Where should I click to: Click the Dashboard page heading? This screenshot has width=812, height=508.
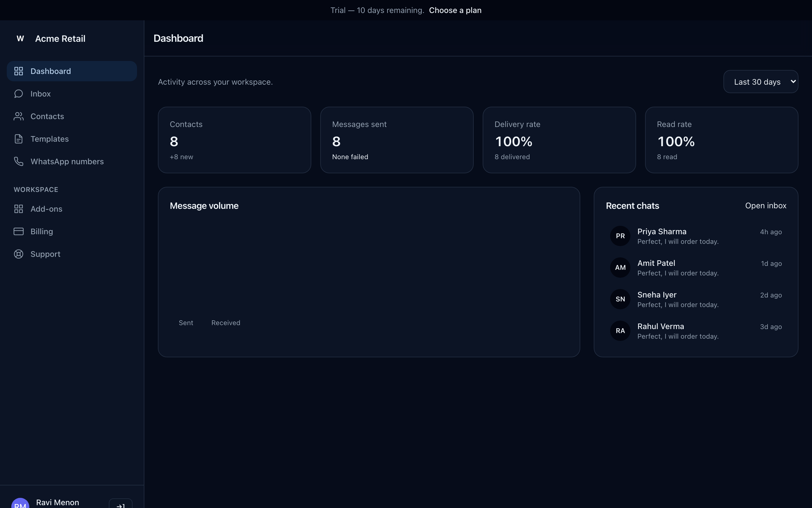click(178, 38)
